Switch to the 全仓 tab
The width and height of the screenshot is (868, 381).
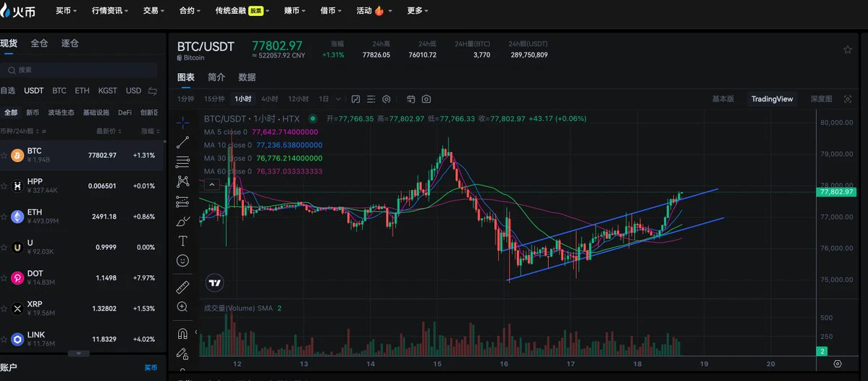(39, 43)
